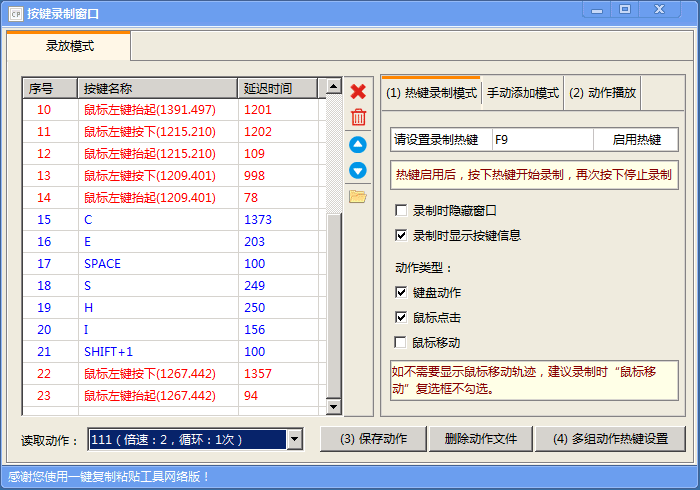This screenshot has width=700, height=490.
Task: Disable 键盘动作 checkbox
Action: tap(401, 293)
